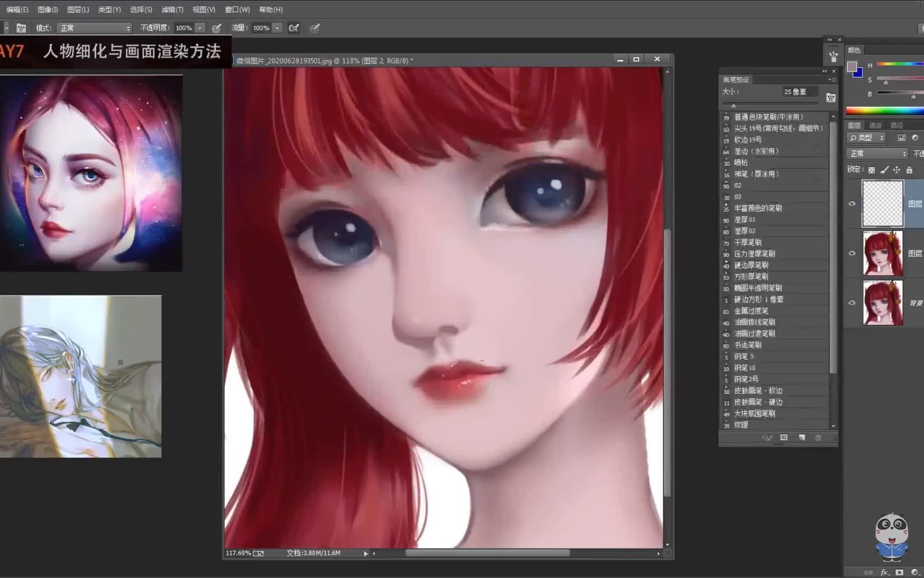Viewport: 924px width, 578px height.
Task: Choose the 软边19号 brush preset
Action: point(774,140)
